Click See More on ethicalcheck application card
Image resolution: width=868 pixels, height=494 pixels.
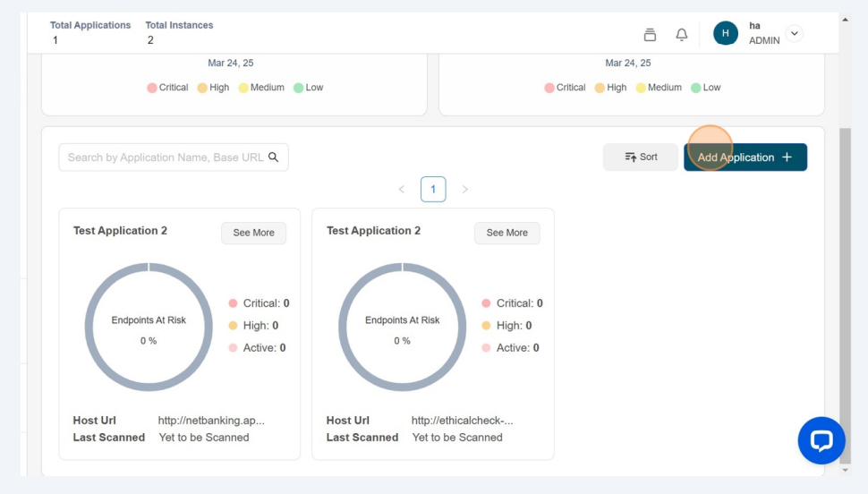(507, 233)
